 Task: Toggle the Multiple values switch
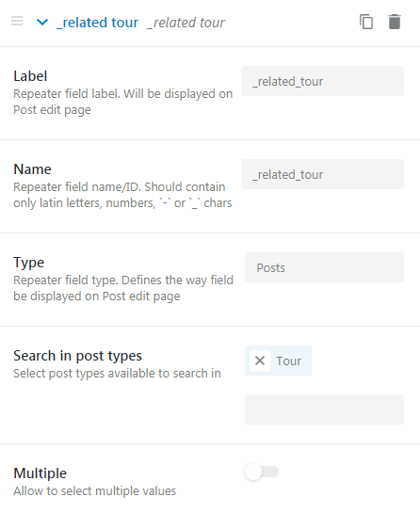point(261,472)
